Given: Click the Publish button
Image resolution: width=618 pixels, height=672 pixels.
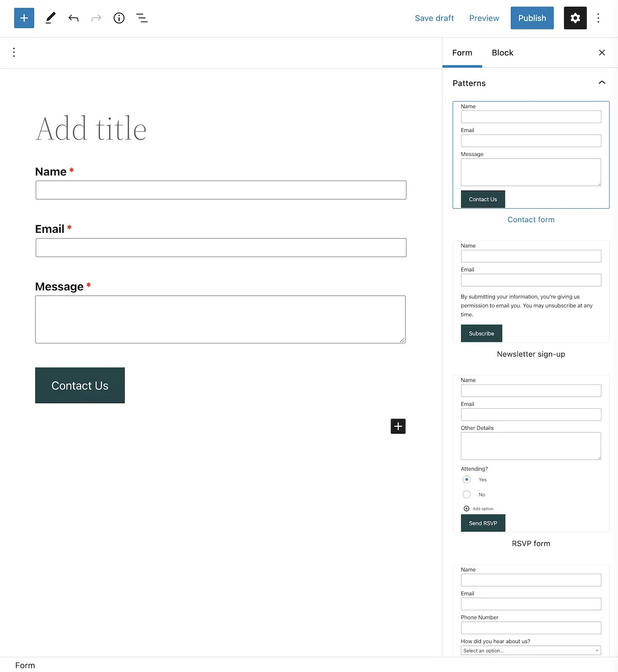Looking at the screenshot, I should tap(532, 18).
